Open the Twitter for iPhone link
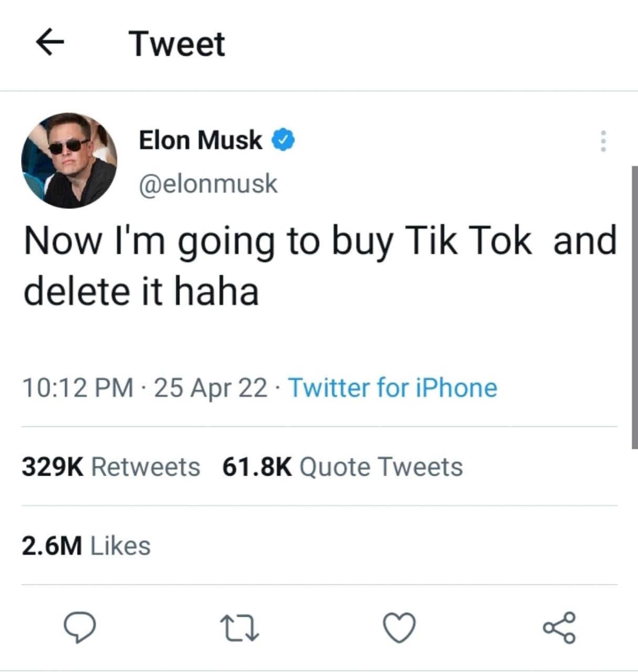Image resolution: width=638 pixels, height=672 pixels. (392, 388)
